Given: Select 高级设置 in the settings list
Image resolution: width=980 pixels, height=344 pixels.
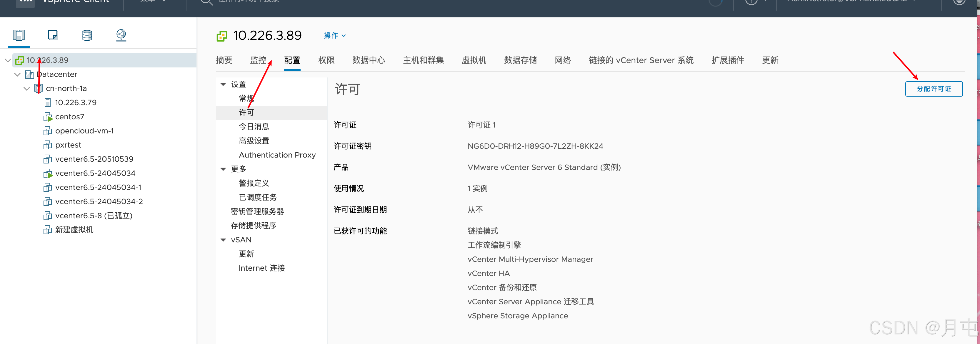Looking at the screenshot, I should click(254, 141).
